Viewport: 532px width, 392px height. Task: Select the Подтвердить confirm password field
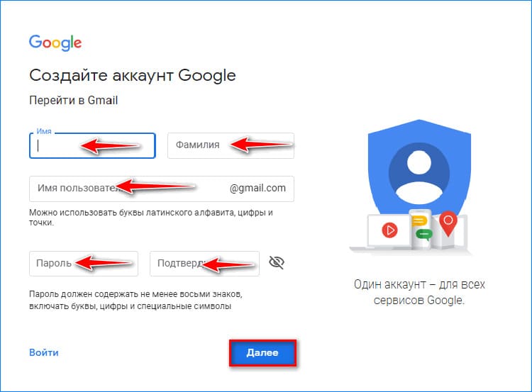(x=204, y=264)
